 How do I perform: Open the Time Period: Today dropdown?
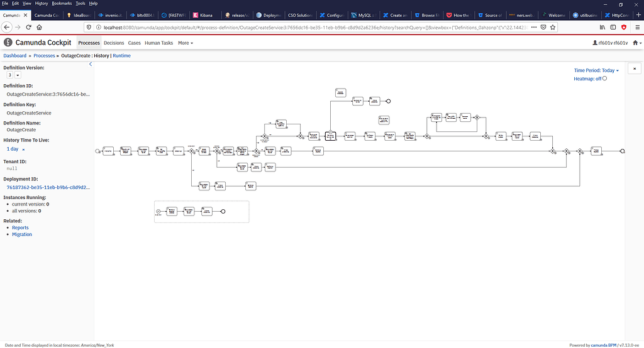(596, 70)
